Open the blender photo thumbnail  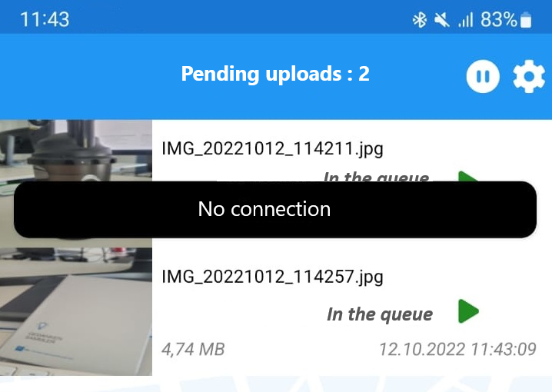pos(76,151)
